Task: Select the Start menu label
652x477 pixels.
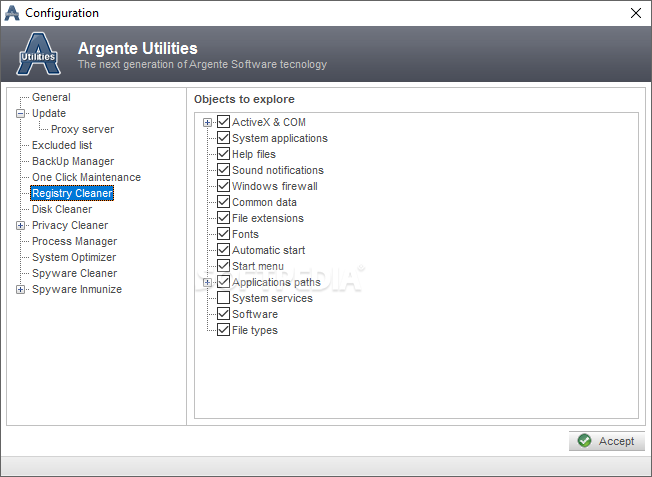Action: (258, 266)
